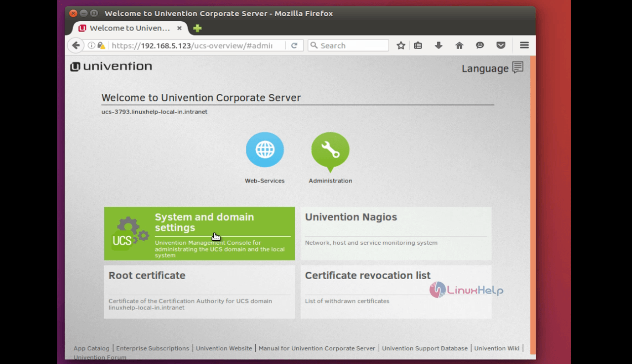Click the Language speech bubble icon

click(517, 68)
